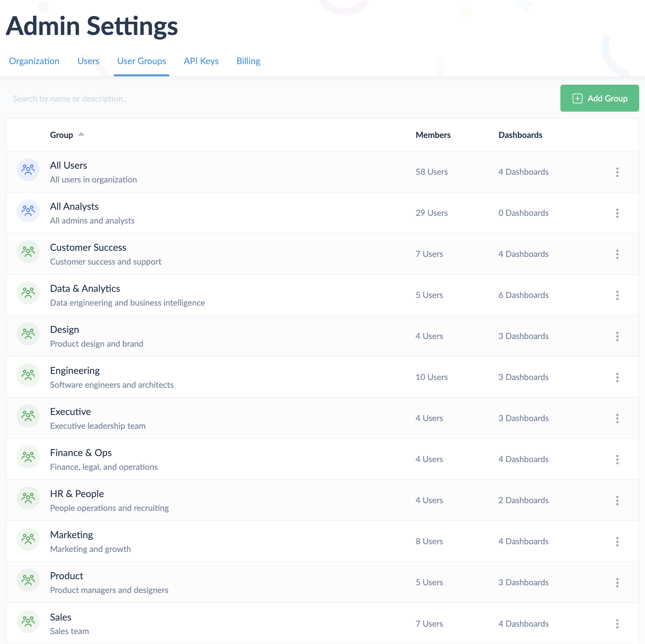This screenshot has height=644, width=645.
Task: Open the Finance & Ops row menu
Action: tap(617, 460)
